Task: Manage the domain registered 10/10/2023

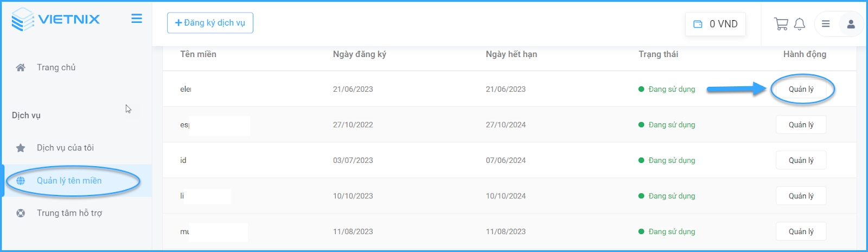Action: click(x=801, y=196)
